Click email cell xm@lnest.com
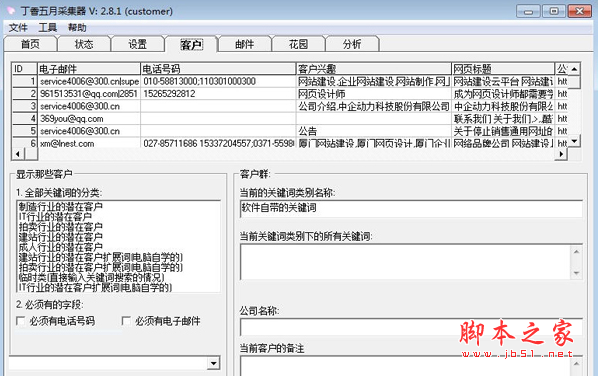The height and width of the screenshot is (377, 599). click(x=89, y=144)
